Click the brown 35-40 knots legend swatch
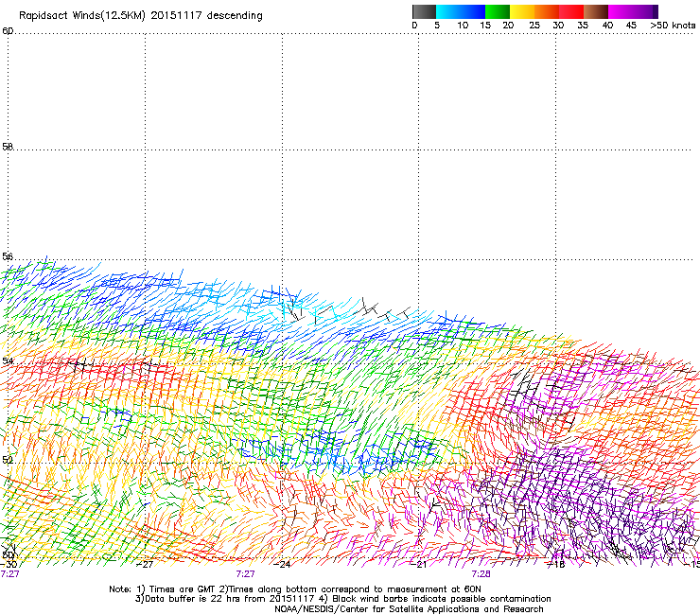This screenshot has width=700, height=615. tap(596, 11)
